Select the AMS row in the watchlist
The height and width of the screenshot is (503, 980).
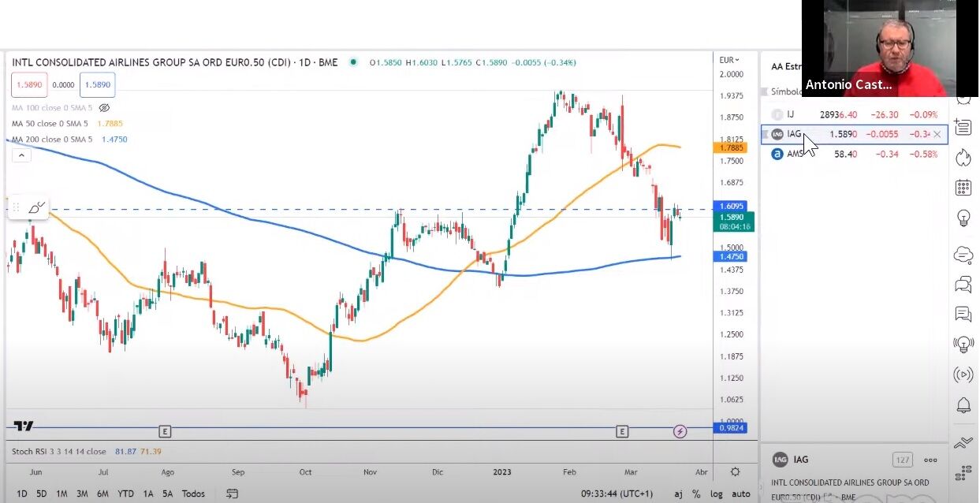click(854, 154)
